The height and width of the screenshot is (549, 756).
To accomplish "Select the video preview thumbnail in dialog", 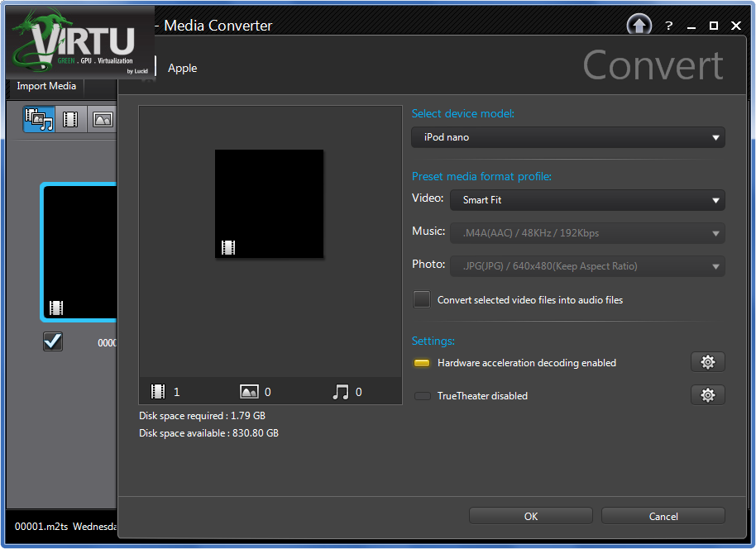I will (x=269, y=203).
